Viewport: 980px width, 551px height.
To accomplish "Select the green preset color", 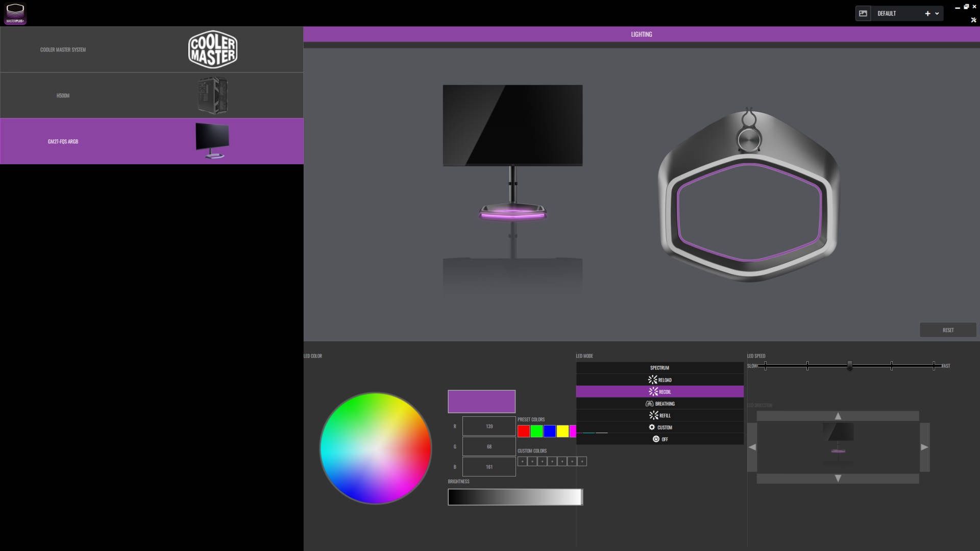I will (536, 431).
